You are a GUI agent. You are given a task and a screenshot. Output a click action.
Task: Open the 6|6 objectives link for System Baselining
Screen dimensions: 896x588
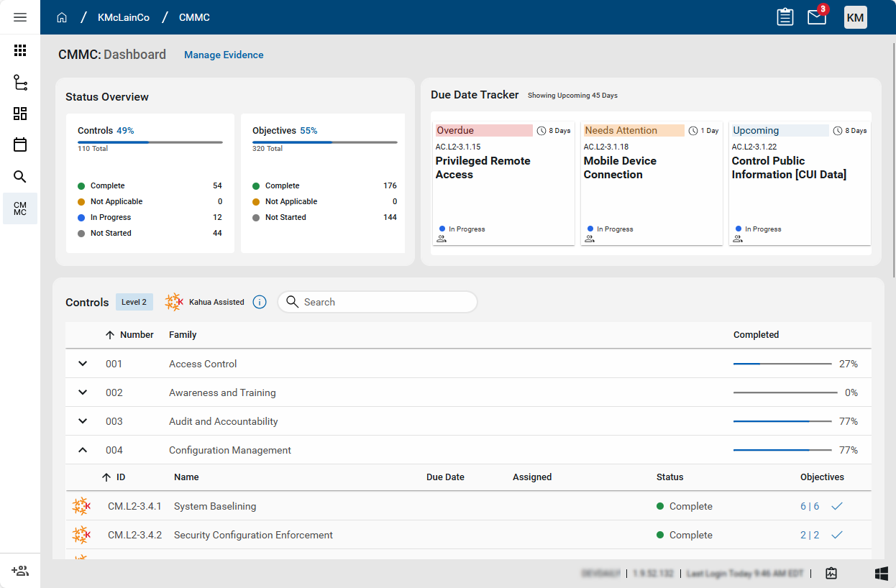point(810,506)
